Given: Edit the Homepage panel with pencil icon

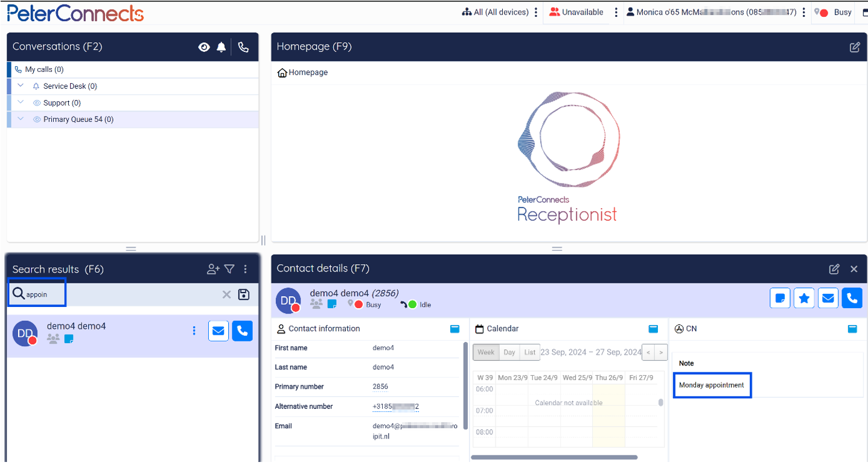Looking at the screenshot, I should 855,47.
